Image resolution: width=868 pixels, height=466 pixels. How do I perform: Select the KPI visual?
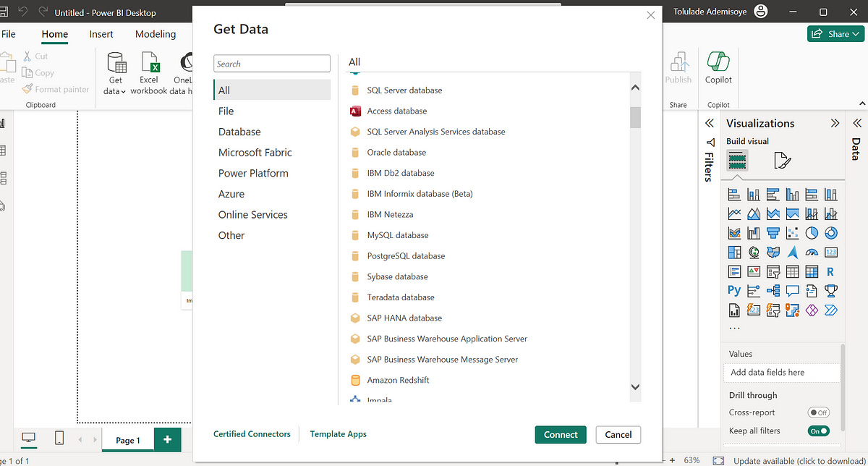pyautogui.click(x=754, y=272)
